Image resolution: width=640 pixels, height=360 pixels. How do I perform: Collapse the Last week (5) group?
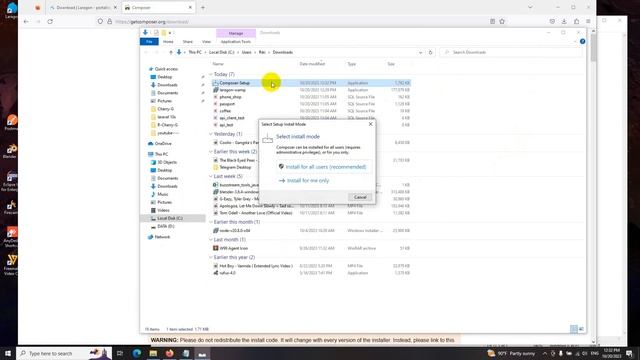(211, 176)
